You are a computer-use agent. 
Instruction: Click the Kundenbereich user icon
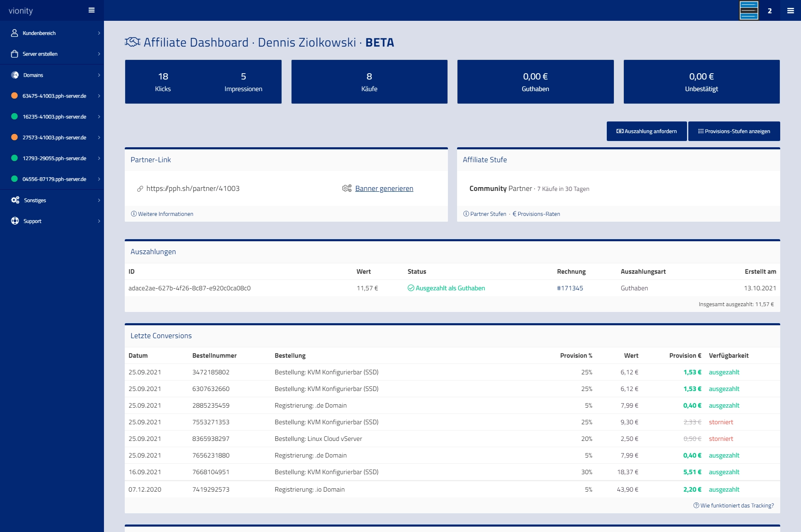[x=15, y=33]
